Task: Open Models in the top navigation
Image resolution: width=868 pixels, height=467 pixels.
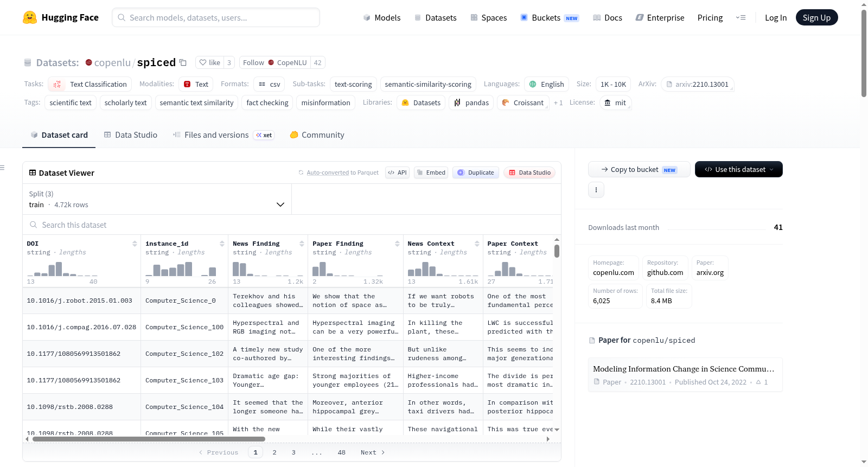Action: pos(382,17)
